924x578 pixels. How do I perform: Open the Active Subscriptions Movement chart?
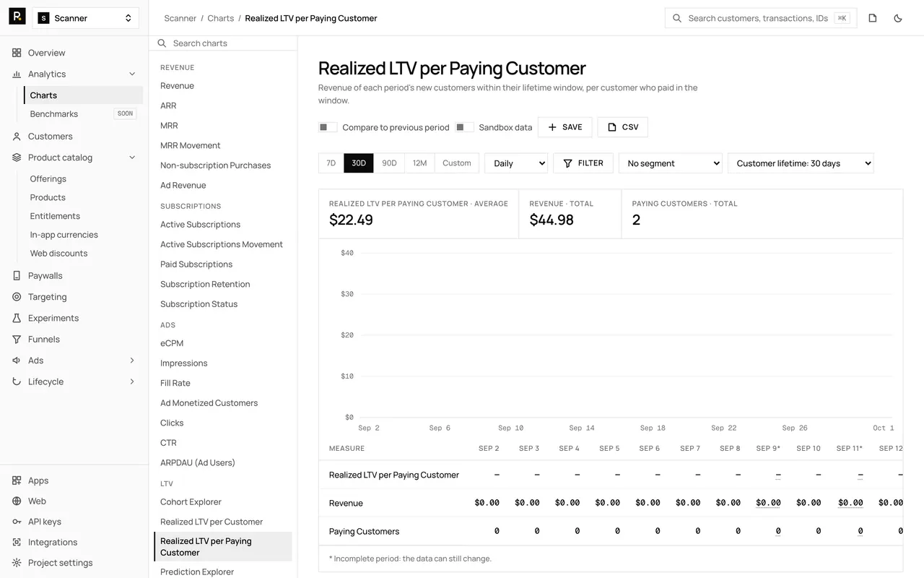pos(222,244)
